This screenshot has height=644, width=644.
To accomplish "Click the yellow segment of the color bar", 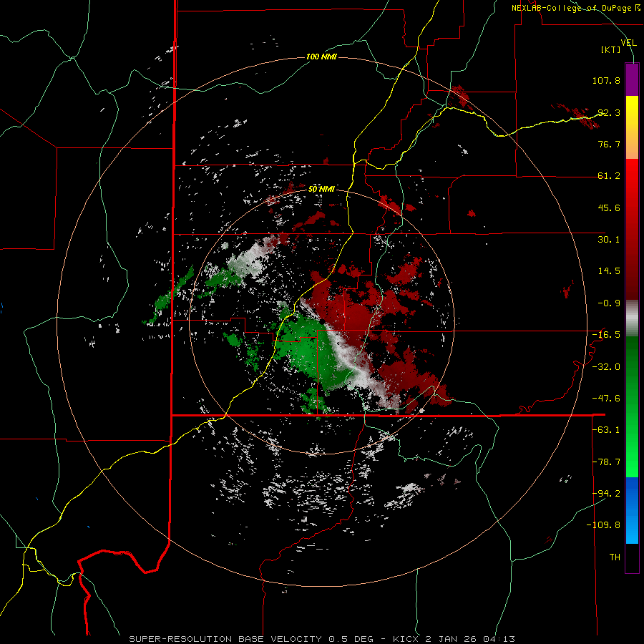I will 632,127.
